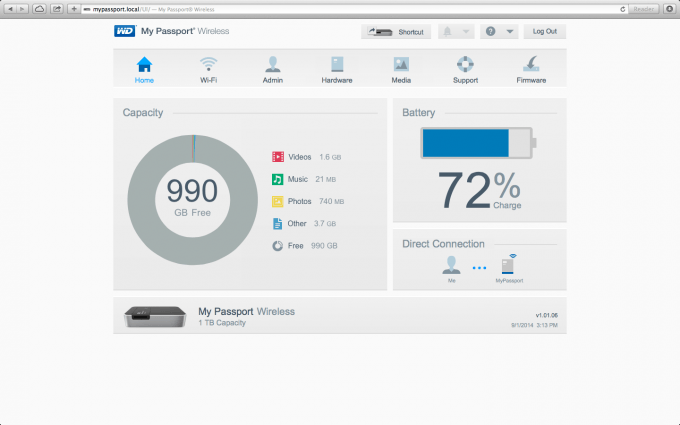Click the My Passport Wireless device image
680x425 pixels.
(155, 316)
